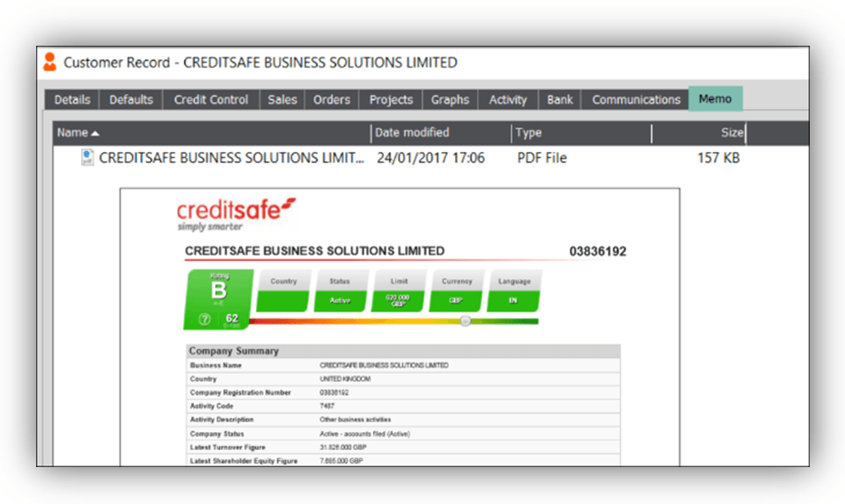Screen dimensions: 845x504
Task: Click the PDF file icon in the list
Action: (87, 157)
